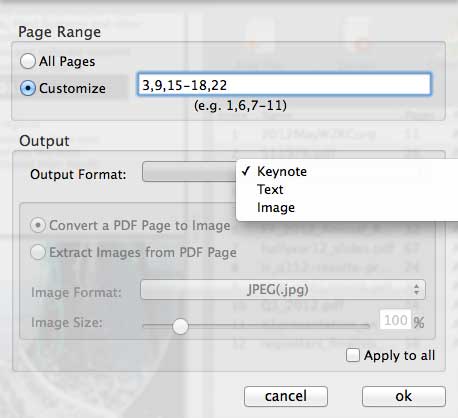
Task: Open the Output Format dropdown
Action: (189, 172)
